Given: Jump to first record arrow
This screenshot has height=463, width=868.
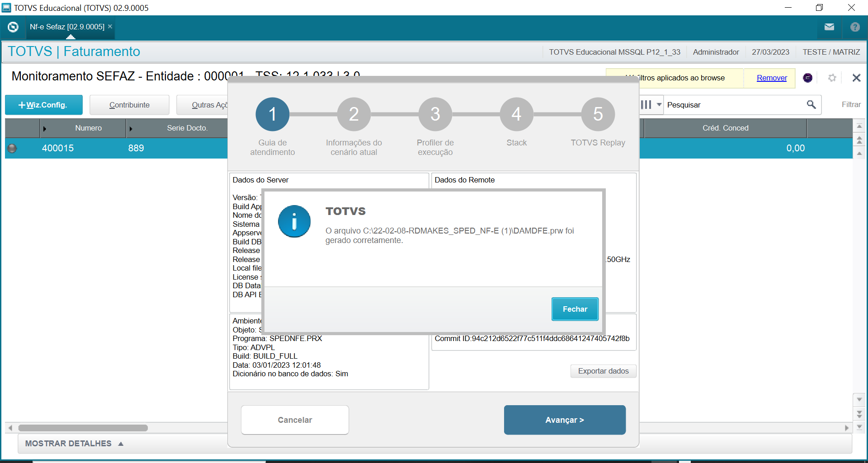Looking at the screenshot, I should point(859,126).
